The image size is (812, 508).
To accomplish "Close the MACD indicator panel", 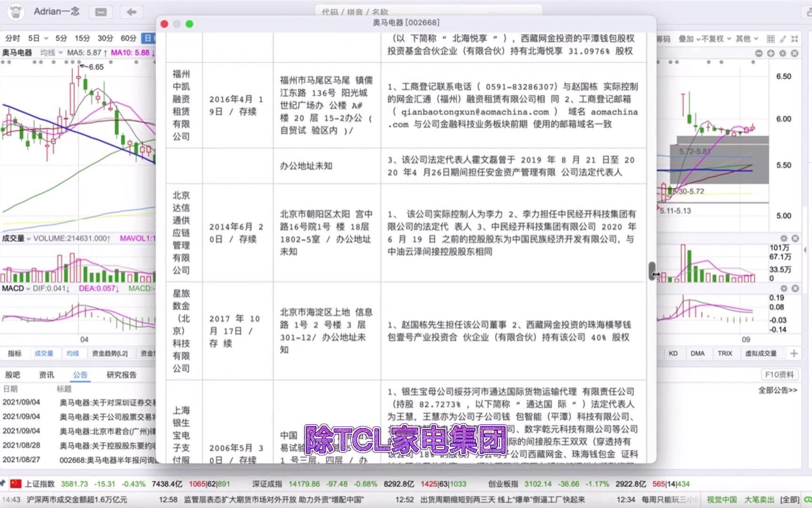I will (x=795, y=288).
